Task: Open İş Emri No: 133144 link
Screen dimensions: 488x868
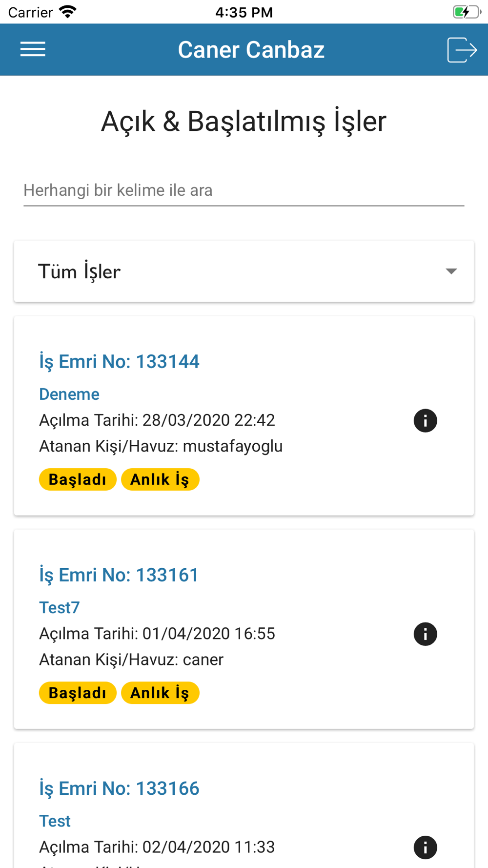Action: pyautogui.click(x=119, y=362)
